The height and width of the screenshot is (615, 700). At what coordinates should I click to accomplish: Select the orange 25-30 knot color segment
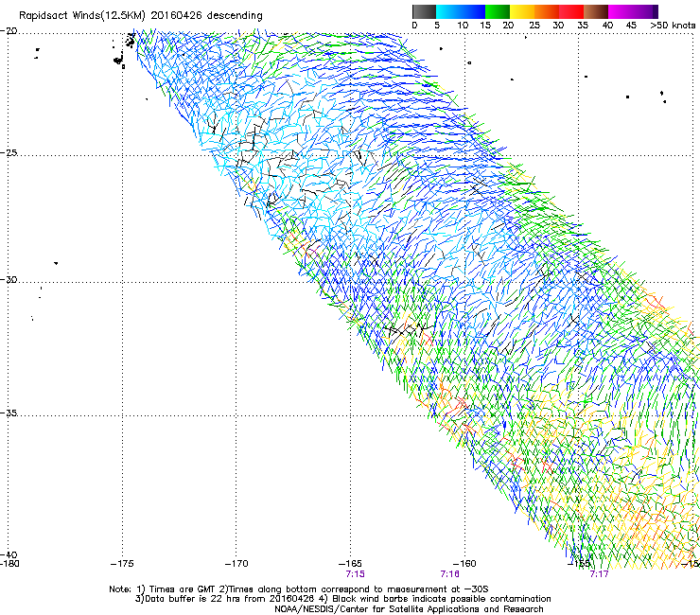(547, 11)
